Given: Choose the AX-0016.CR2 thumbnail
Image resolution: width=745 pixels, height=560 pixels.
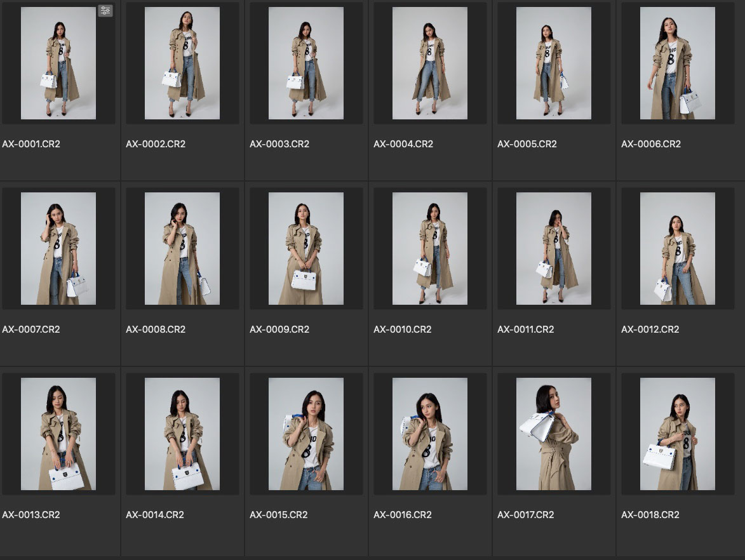Looking at the screenshot, I should pos(430,434).
